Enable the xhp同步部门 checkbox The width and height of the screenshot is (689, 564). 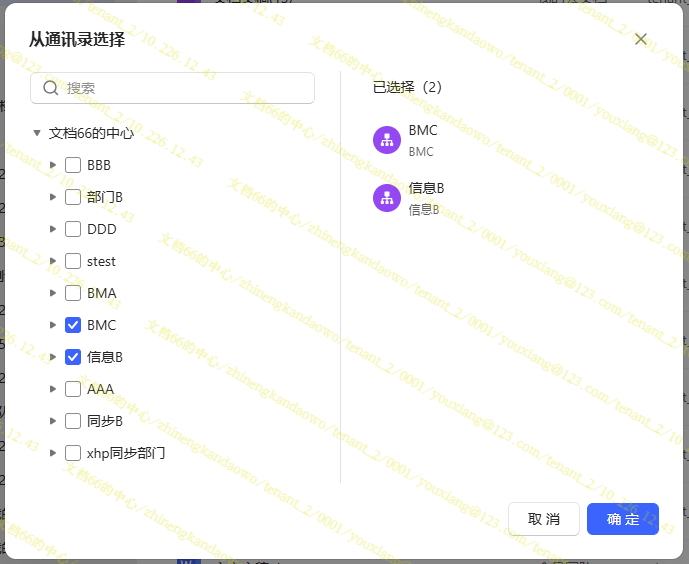(x=73, y=453)
